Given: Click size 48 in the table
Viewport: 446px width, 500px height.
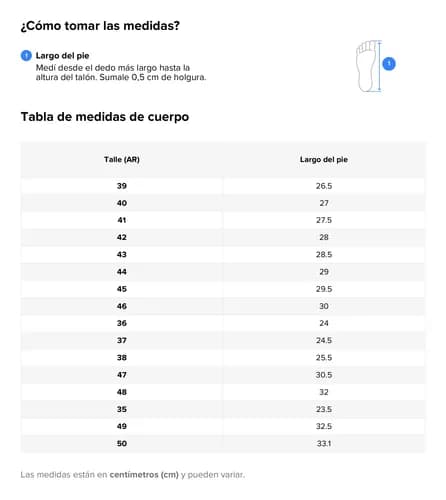Looking at the screenshot, I should point(122,392).
